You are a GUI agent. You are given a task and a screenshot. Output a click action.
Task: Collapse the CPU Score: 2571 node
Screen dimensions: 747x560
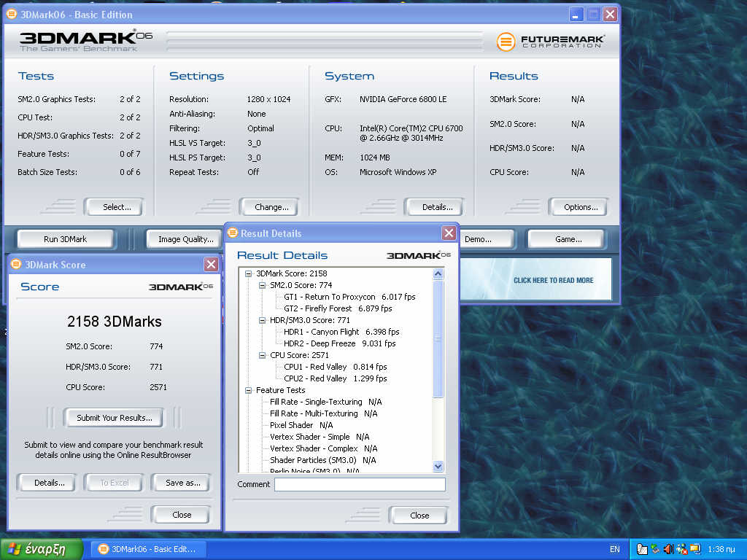(262, 355)
